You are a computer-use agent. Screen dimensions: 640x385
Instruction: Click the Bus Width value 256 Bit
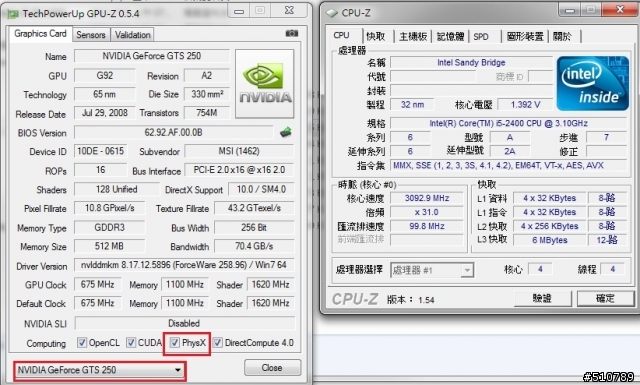[x=254, y=227]
